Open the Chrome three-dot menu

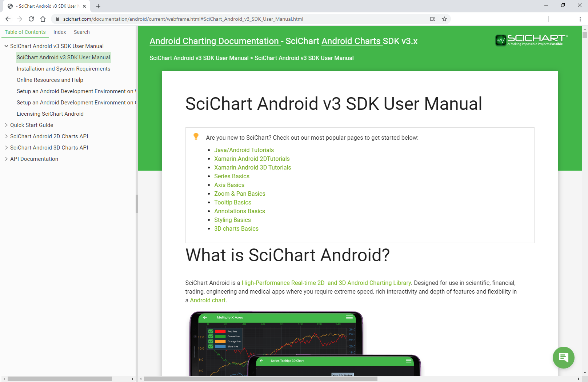(580, 19)
